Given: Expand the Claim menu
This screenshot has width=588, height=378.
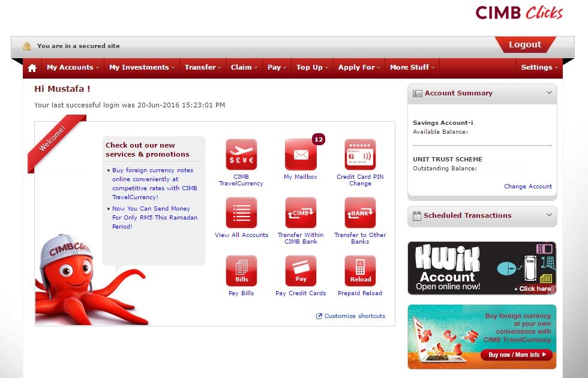Looking at the screenshot, I should coord(244,67).
